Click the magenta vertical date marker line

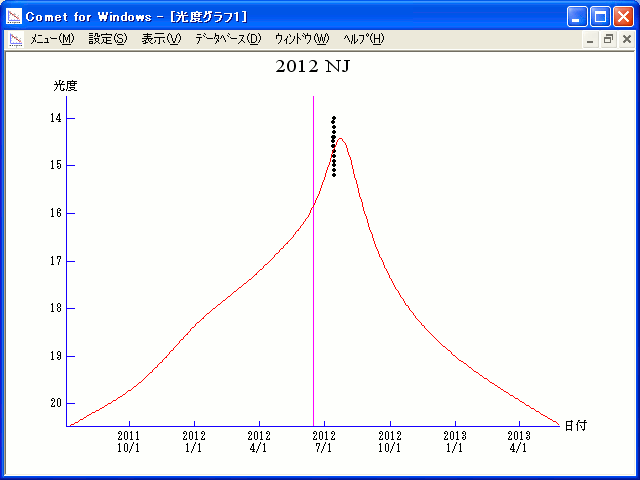tap(313, 261)
